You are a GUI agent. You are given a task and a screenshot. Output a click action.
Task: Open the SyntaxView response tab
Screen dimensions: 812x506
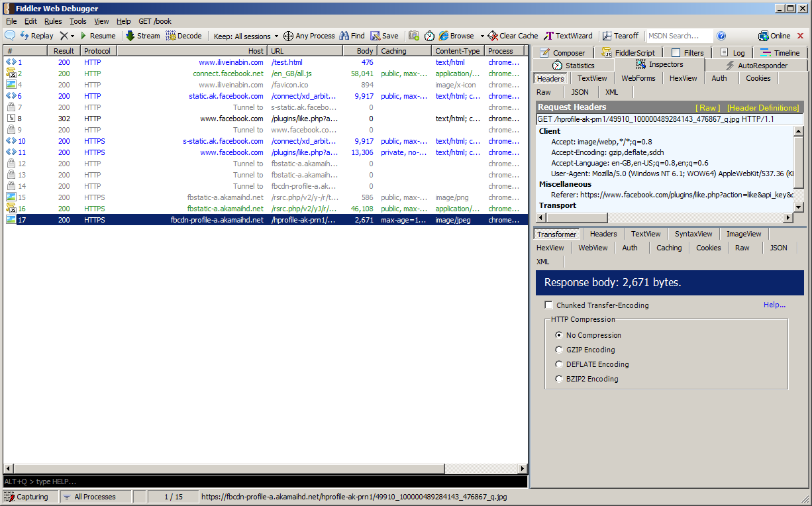coord(693,234)
